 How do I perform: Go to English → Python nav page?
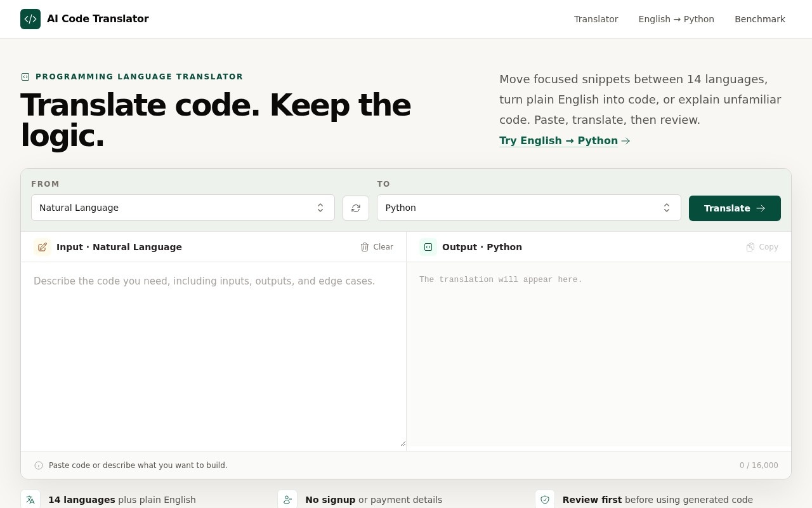(x=676, y=19)
